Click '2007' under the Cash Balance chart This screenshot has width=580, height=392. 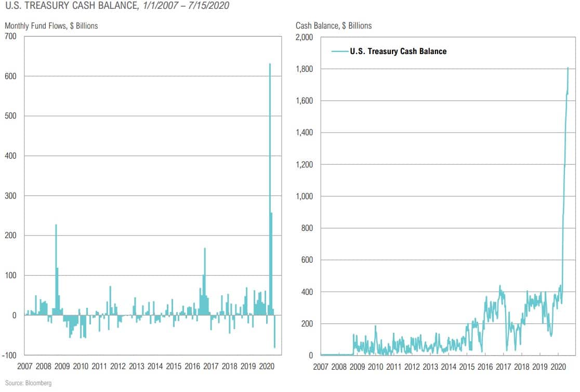tap(321, 367)
